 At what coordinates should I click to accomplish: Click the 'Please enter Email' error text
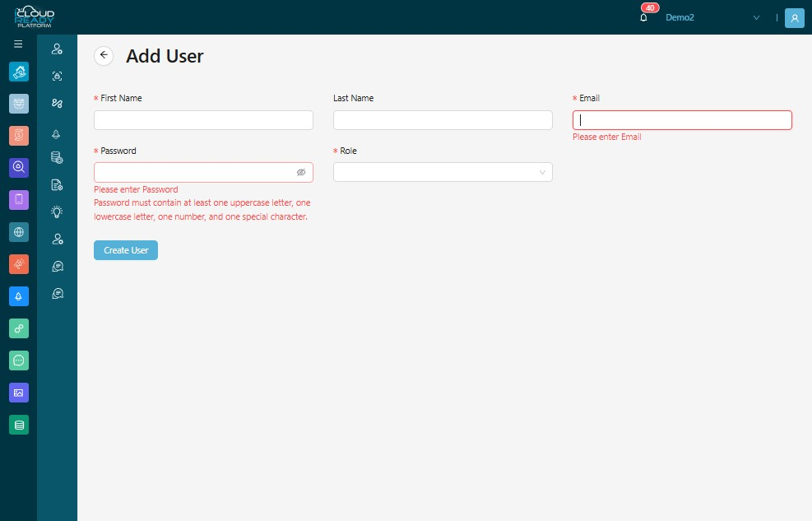tap(607, 137)
